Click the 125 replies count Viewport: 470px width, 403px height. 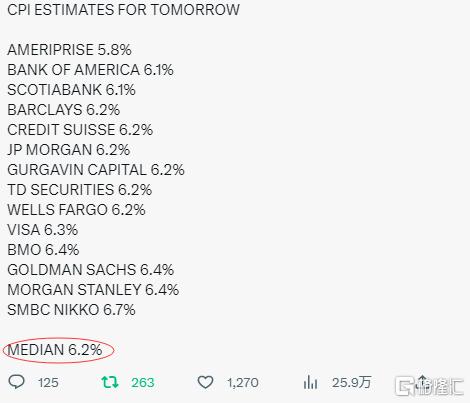[48, 383]
